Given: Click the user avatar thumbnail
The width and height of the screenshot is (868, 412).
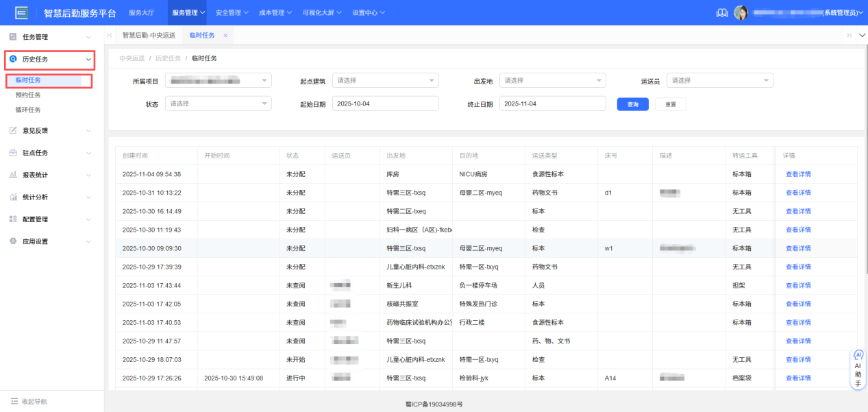Looking at the screenshot, I should [741, 12].
